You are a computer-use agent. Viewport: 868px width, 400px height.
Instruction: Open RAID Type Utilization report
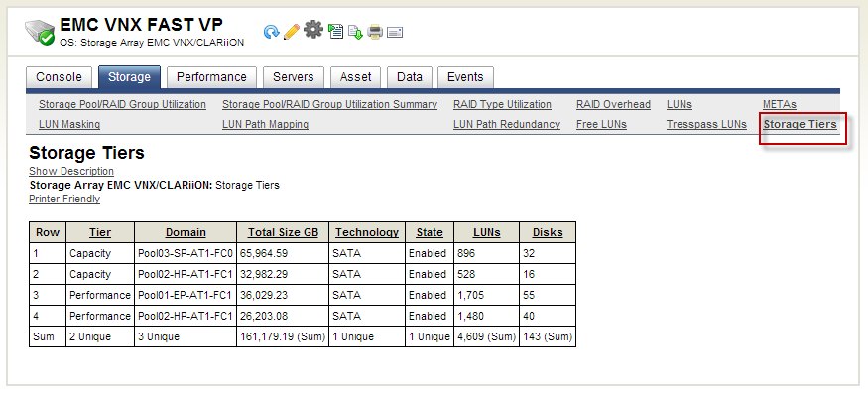point(502,104)
